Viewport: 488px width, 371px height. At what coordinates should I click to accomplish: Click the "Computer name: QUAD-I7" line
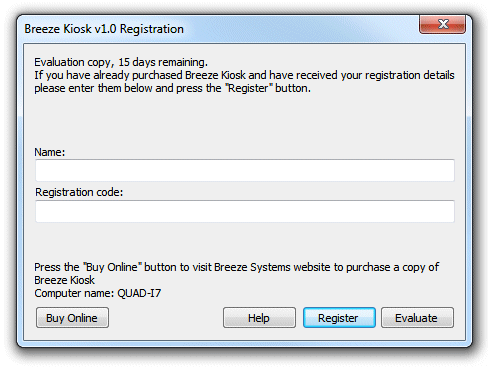click(x=98, y=293)
